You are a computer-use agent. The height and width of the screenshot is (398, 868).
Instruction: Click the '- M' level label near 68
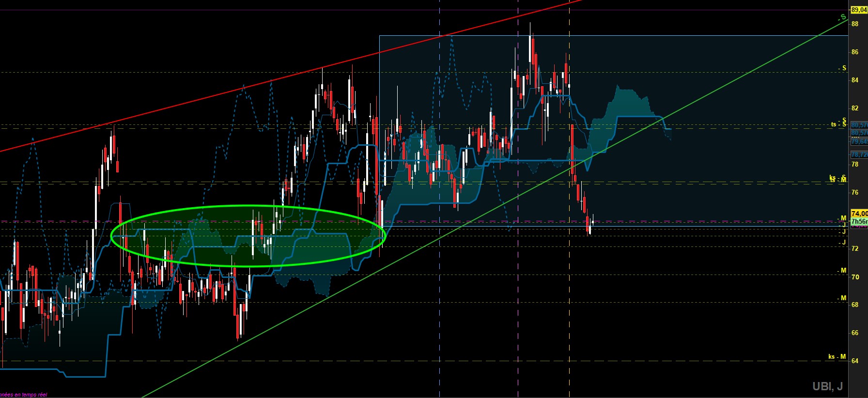(843, 298)
